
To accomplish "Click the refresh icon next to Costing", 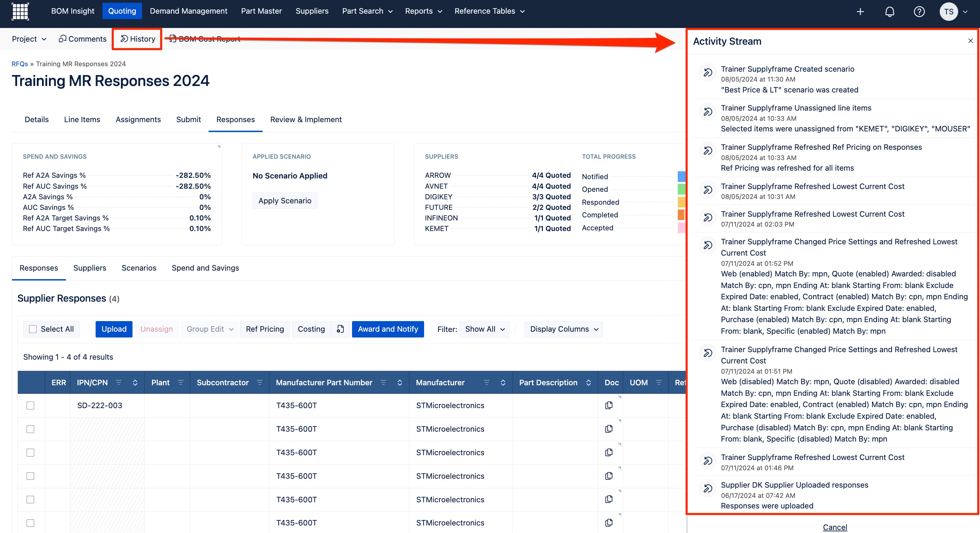I will coord(340,329).
